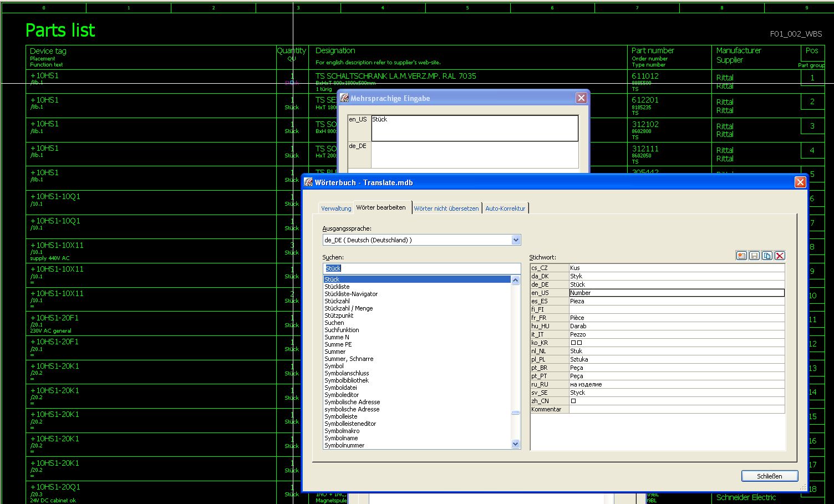Open the Wörter nicht übersetzen tab
The image size is (834, 504).
(x=446, y=208)
